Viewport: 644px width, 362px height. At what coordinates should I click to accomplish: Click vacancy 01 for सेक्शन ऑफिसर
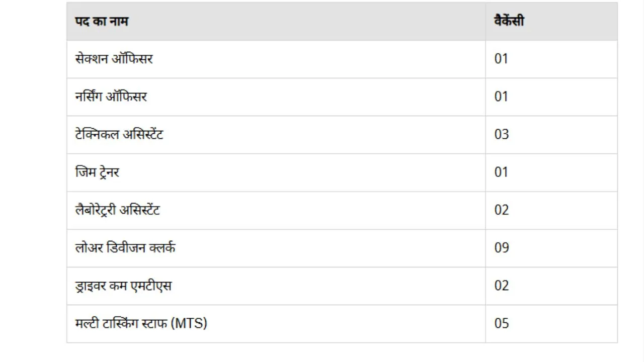point(502,59)
